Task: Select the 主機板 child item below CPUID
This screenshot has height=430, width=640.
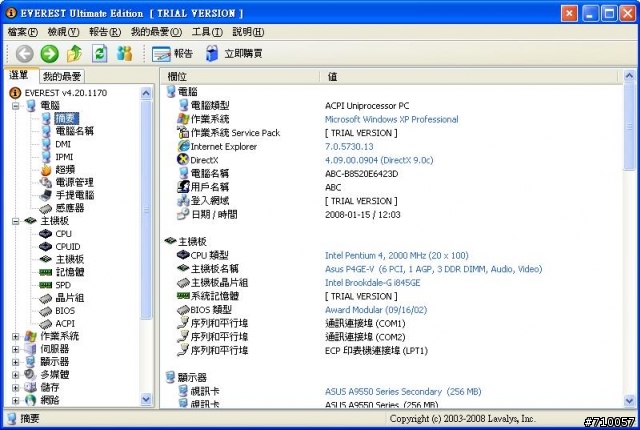Action: pyautogui.click(x=70, y=259)
